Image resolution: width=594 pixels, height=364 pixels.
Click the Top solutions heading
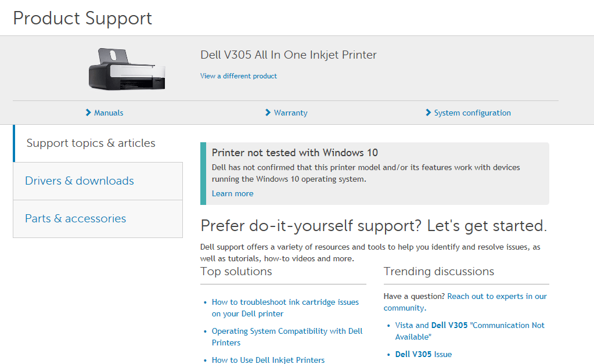[236, 272]
